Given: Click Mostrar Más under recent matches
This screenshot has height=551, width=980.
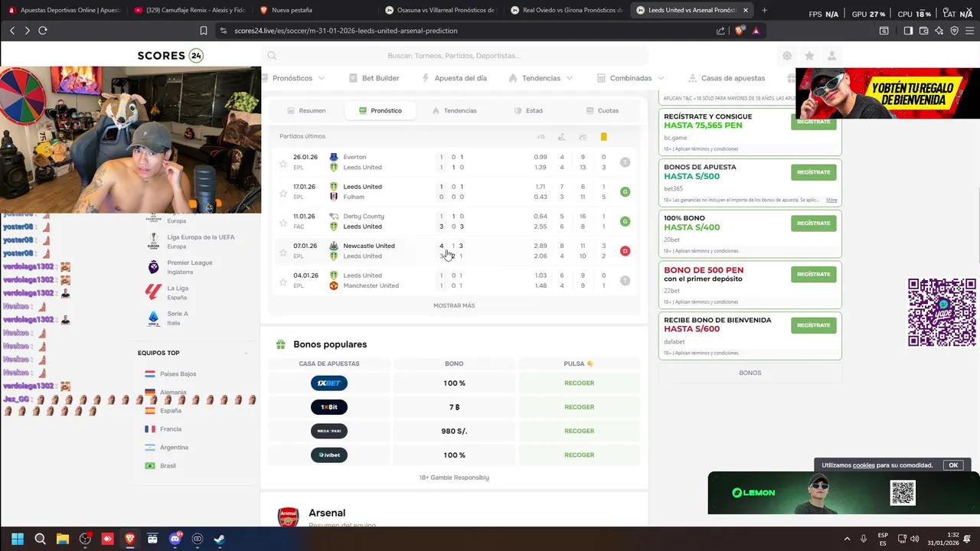Looking at the screenshot, I should click(x=454, y=305).
